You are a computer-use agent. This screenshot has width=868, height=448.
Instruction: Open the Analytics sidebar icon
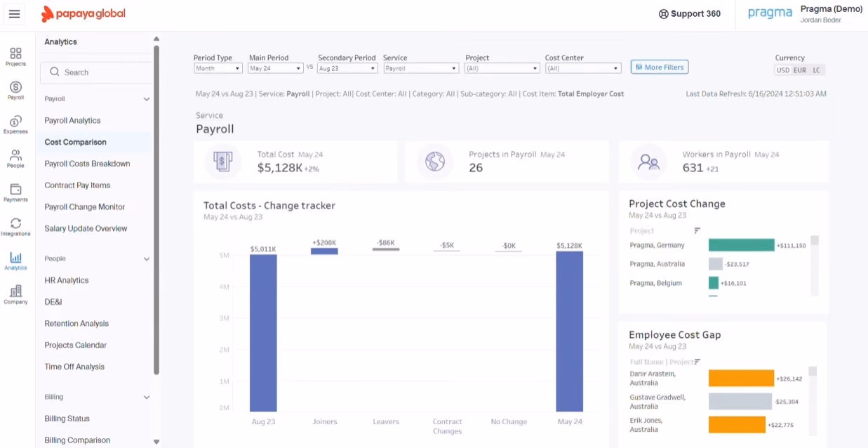click(x=15, y=261)
